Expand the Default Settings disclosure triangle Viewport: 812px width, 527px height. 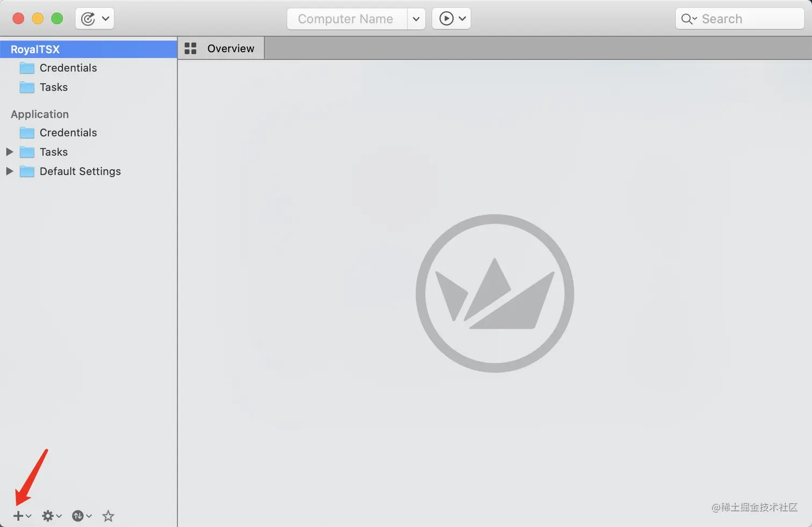tap(9, 171)
